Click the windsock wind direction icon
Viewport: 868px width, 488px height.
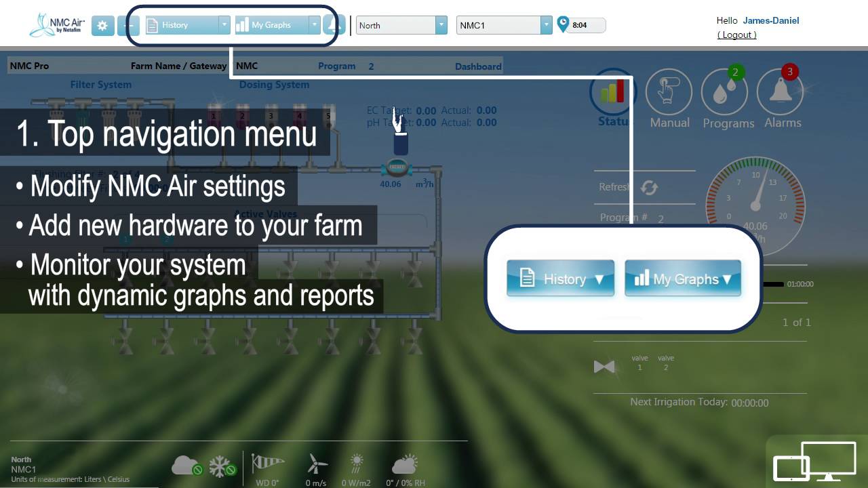pyautogui.click(x=268, y=464)
